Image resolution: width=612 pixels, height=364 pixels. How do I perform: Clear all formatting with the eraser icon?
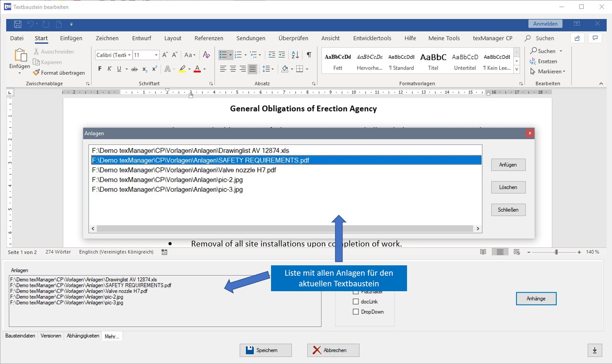point(206,55)
